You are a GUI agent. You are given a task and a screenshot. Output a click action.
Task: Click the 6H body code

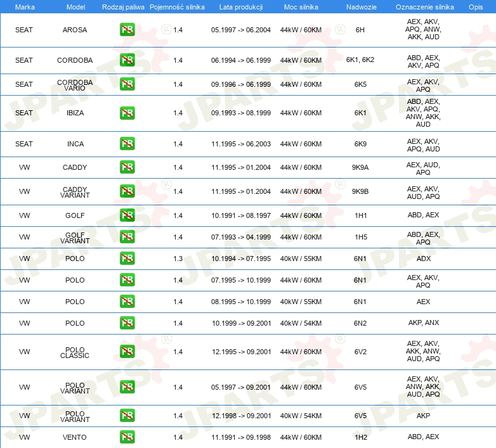(360, 30)
